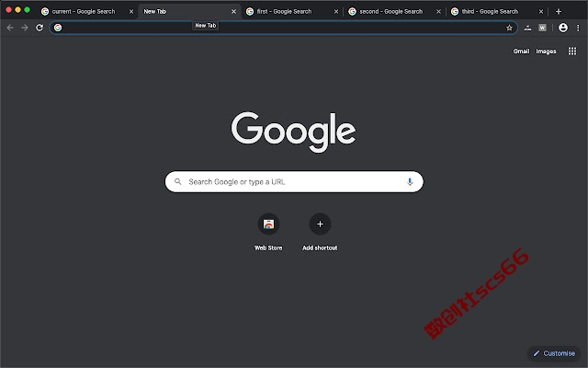The width and height of the screenshot is (588, 368).
Task: Switch to first - Google Search tab
Action: (x=292, y=12)
